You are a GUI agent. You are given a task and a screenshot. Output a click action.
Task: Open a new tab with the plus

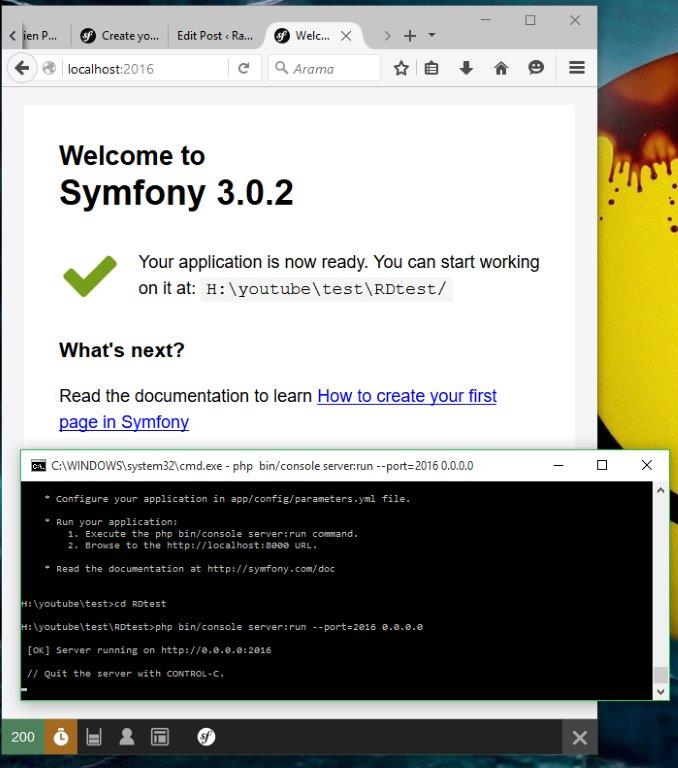(410, 36)
